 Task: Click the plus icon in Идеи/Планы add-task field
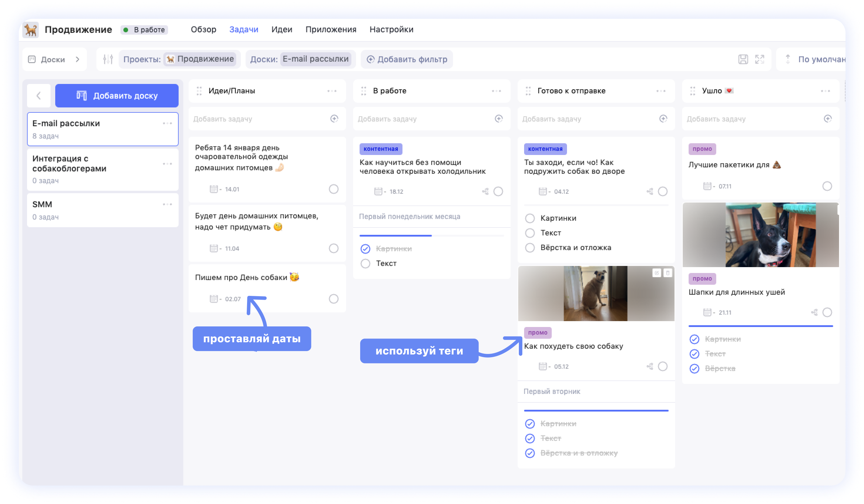click(x=334, y=119)
